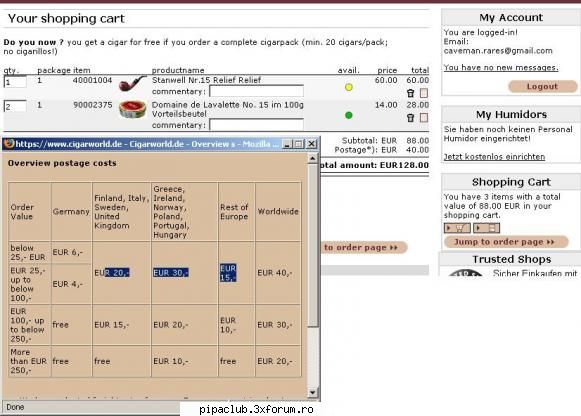The image size is (581, 416).
Task: Open the 'Jetzt kostenlos einrichten' link
Action: [x=494, y=157]
